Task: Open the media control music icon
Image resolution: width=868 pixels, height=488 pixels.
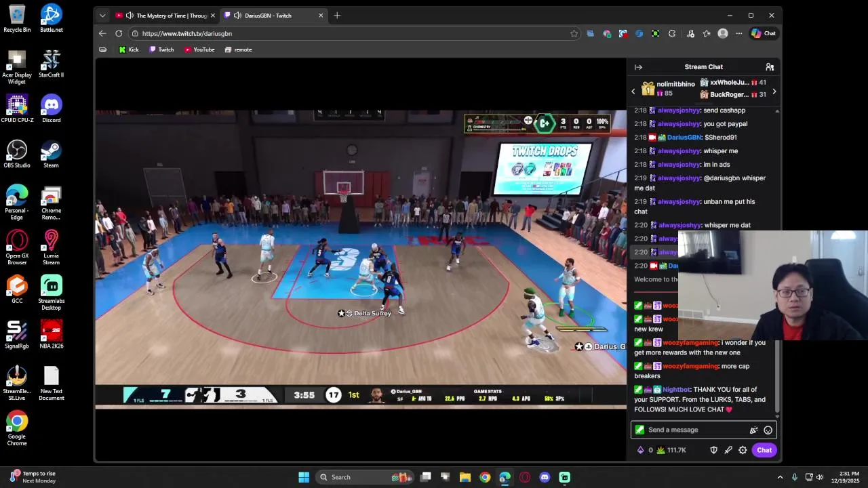Action: pyautogui.click(x=690, y=33)
